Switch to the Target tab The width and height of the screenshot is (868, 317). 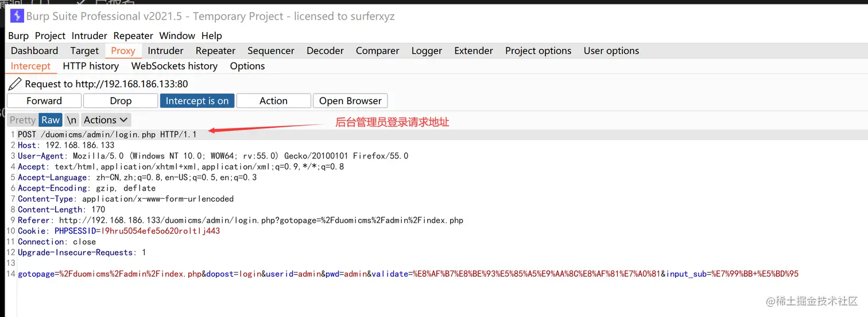(x=84, y=51)
